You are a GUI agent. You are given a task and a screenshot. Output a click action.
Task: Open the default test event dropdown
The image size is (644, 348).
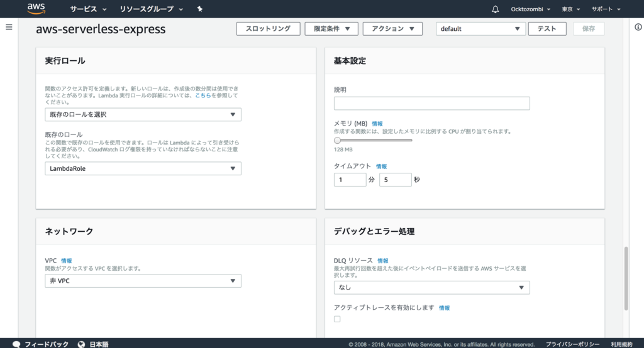[480, 29]
